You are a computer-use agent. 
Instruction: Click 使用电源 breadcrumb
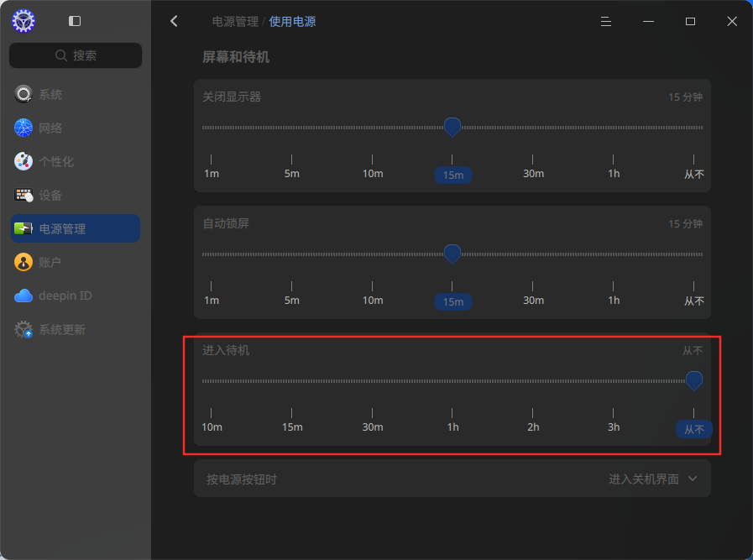click(292, 22)
